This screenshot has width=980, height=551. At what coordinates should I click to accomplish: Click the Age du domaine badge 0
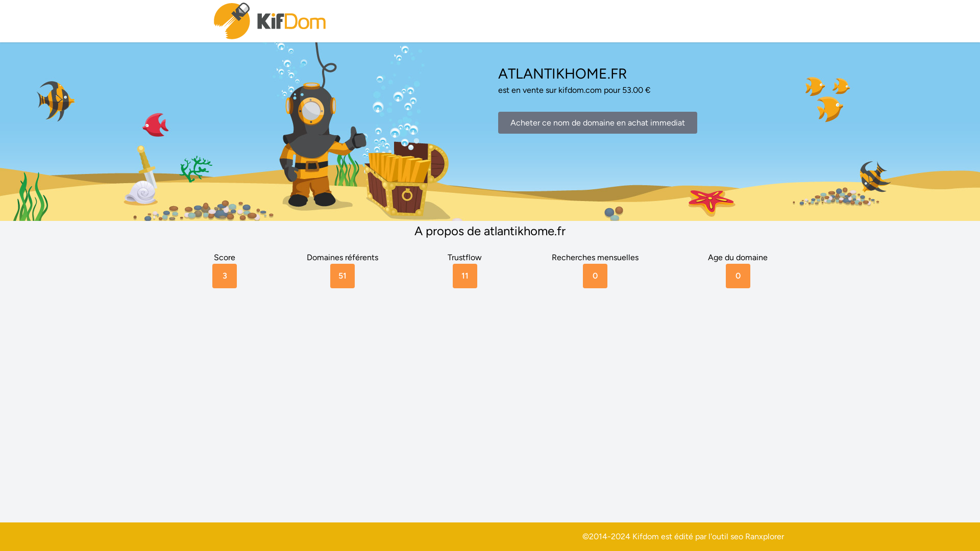click(x=738, y=276)
